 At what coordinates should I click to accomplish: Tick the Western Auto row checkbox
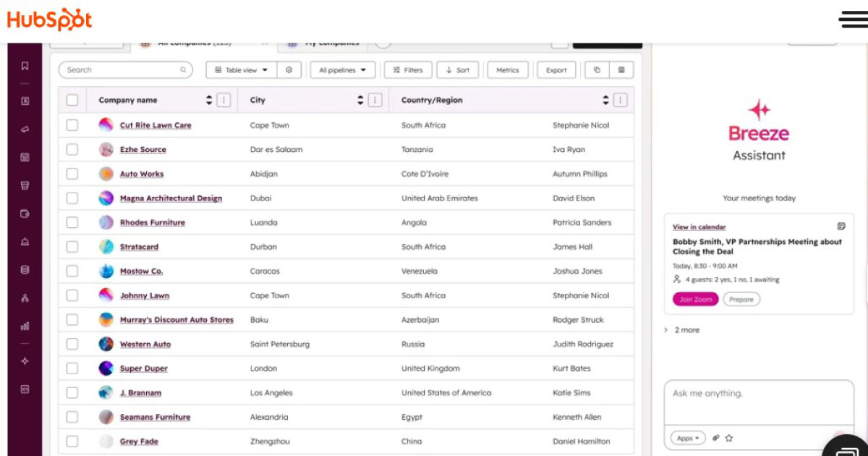pyautogui.click(x=72, y=344)
